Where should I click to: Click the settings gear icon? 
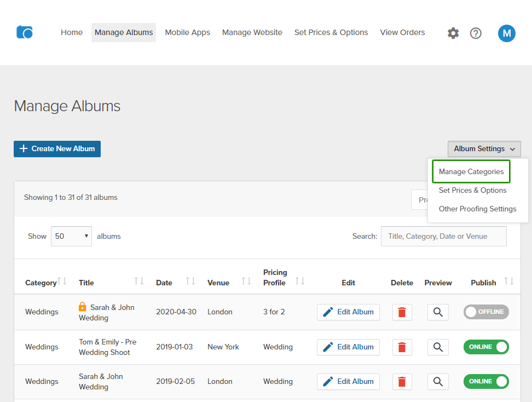[453, 33]
